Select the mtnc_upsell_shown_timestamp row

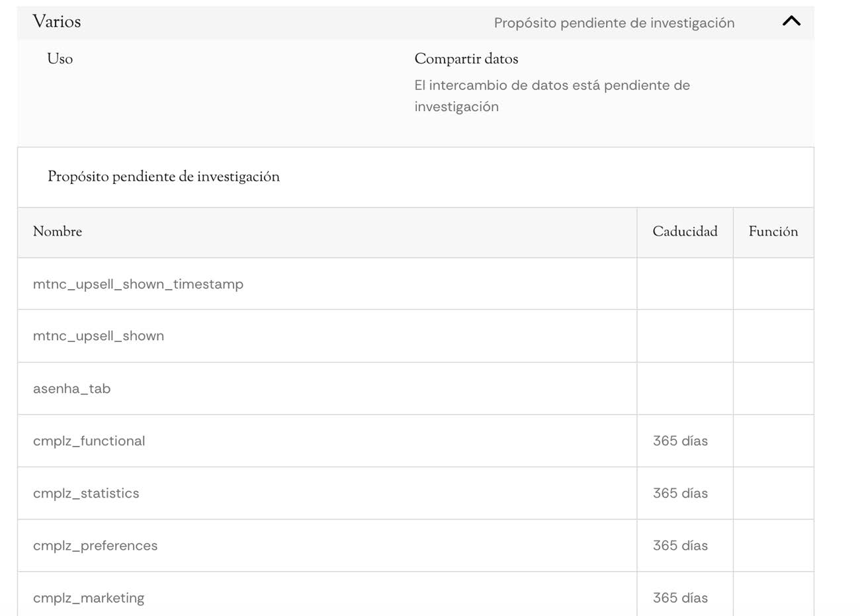138,284
